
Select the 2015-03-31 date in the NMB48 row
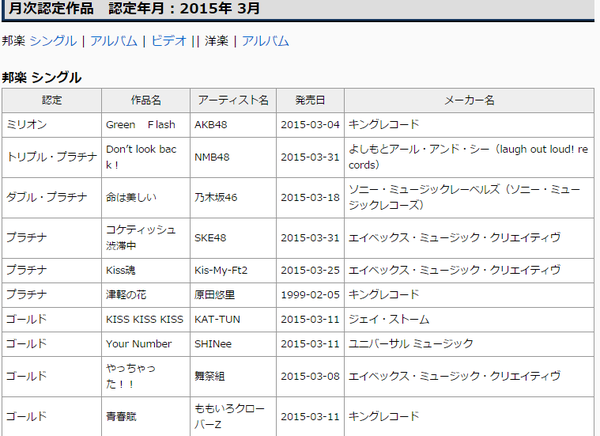[x=310, y=157]
